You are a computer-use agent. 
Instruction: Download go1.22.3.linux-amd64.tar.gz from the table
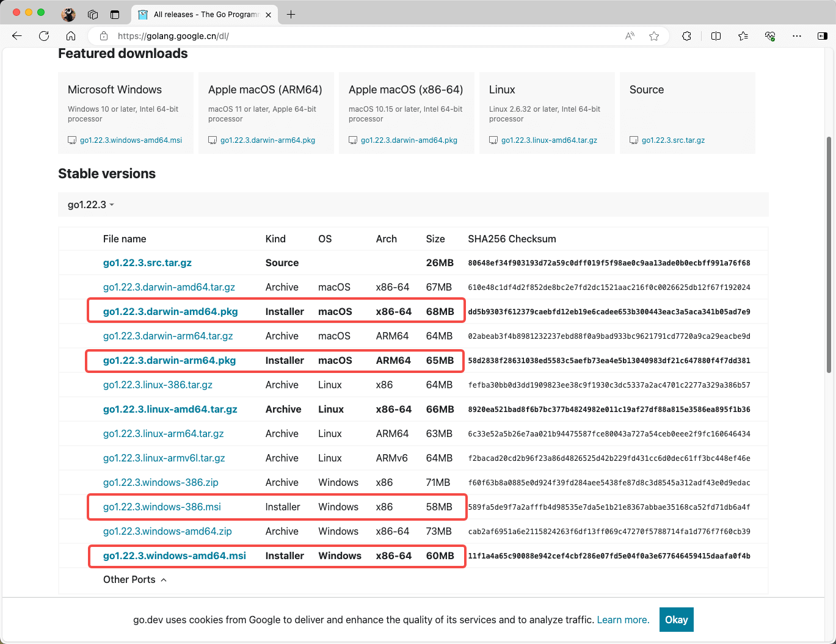point(170,409)
